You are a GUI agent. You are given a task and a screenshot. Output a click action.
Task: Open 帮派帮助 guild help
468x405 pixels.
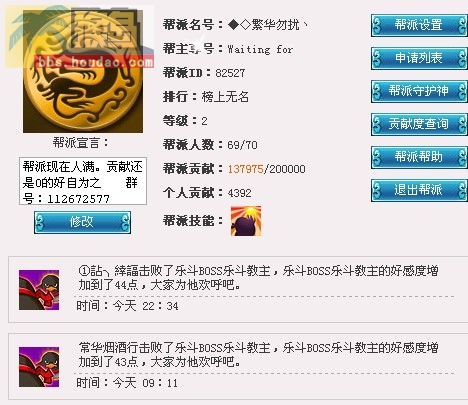pyautogui.click(x=419, y=157)
